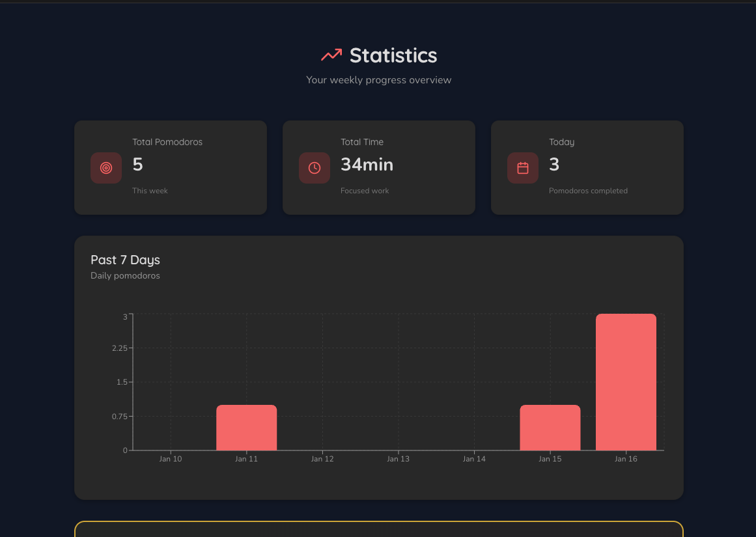Click the Jan 15 bar in chart
The image size is (756, 537).
coord(550,428)
